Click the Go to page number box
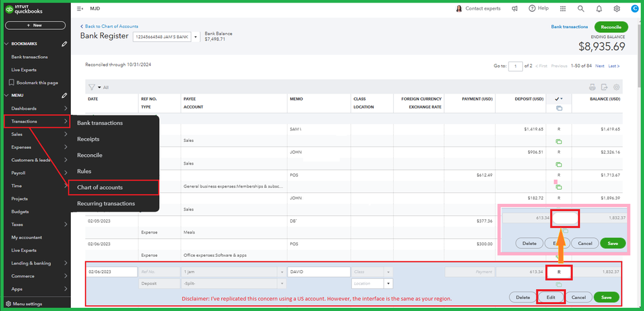The height and width of the screenshot is (311, 644). (x=516, y=66)
